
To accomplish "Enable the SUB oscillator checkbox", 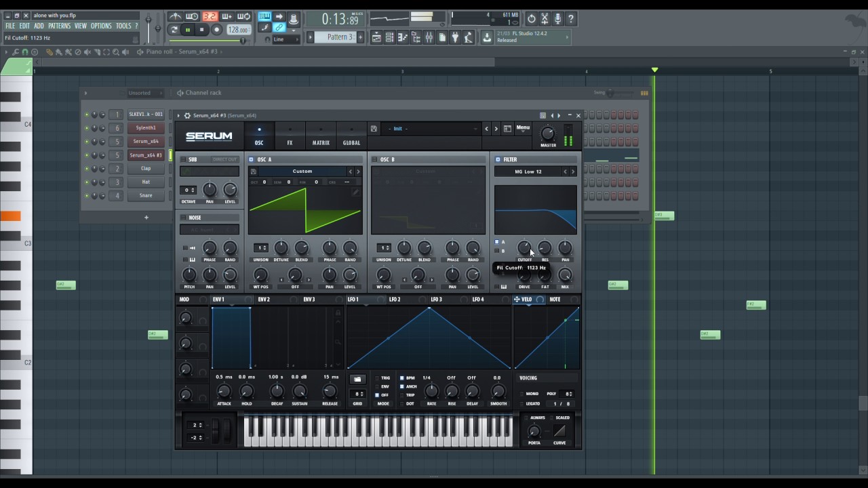I will click(183, 159).
